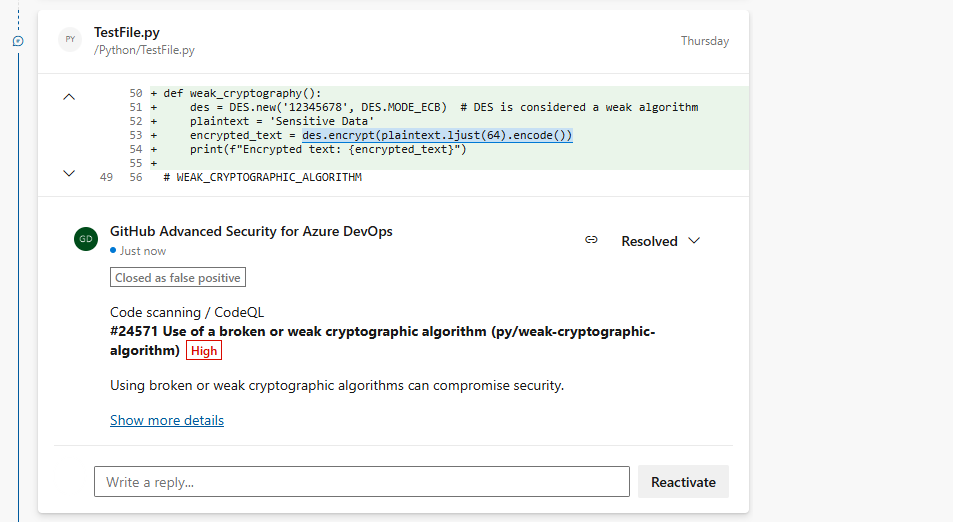Focus the Write a reply field
Viewport: 953px width, 522px height.
click(361, 482)
